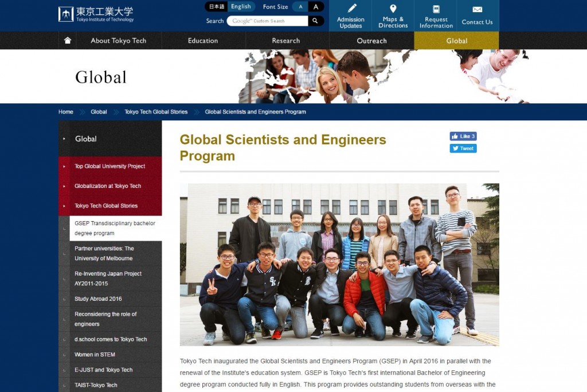The image size is (587, 392).
Task: Switch language to English
Action: [241, 7]
